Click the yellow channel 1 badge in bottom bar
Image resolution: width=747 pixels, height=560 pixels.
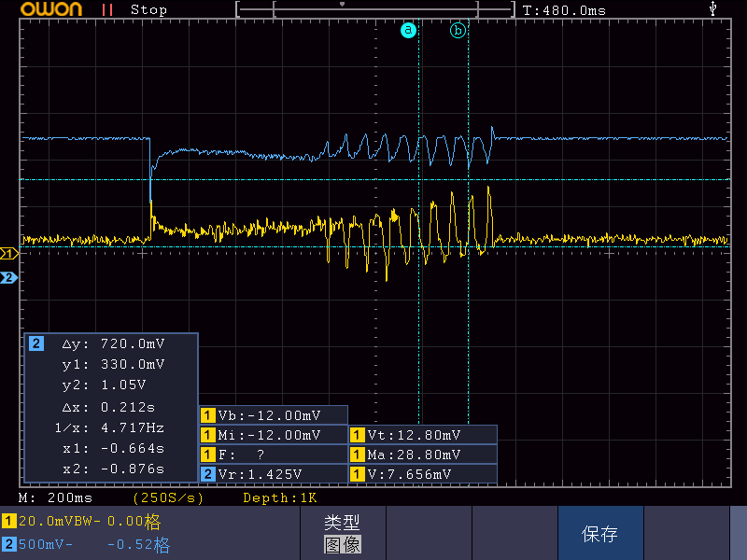coord(9,521)
